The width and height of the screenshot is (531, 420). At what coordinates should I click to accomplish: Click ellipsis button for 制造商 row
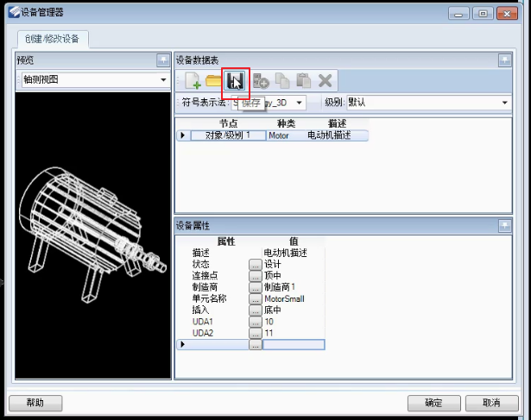pos(256,287)
